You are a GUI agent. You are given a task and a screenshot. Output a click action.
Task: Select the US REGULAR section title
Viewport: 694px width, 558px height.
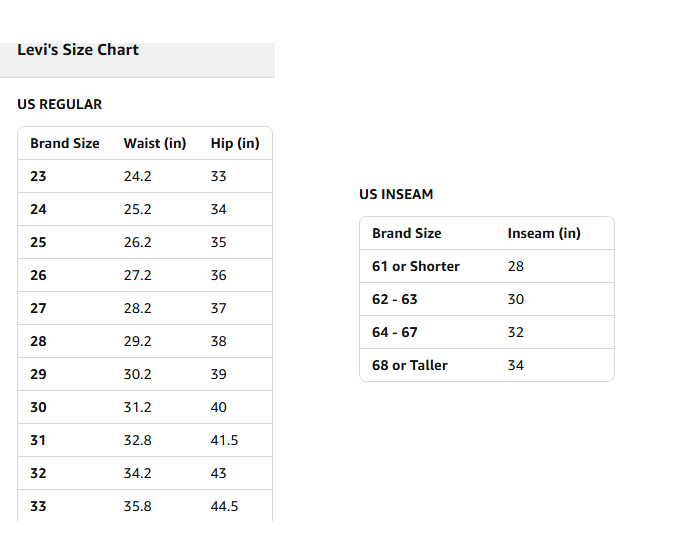60,104
